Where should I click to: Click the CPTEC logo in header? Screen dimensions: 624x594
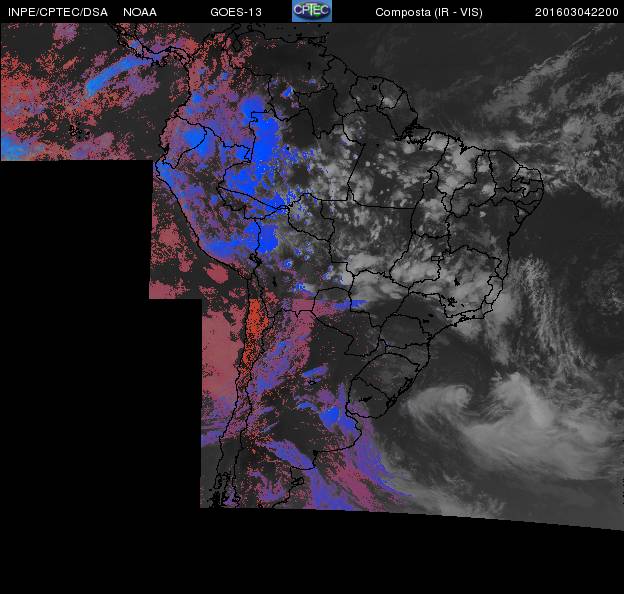click(x=312, y=11)
